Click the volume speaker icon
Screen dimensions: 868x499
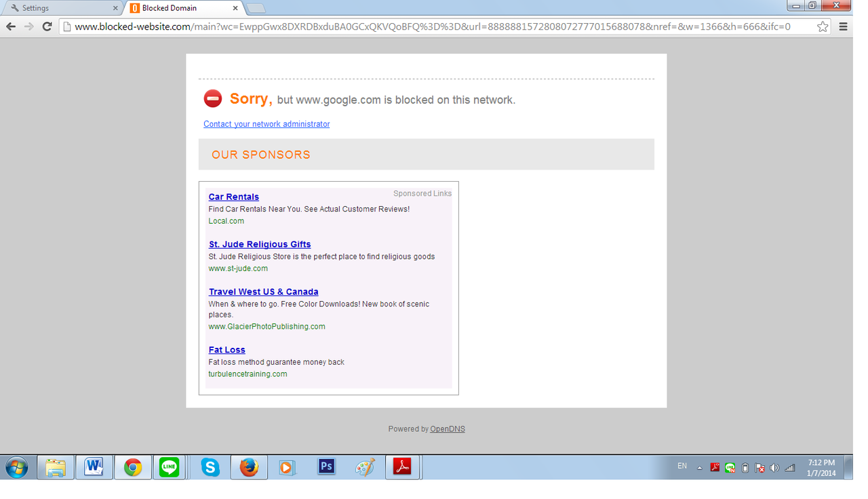(775, 468)
